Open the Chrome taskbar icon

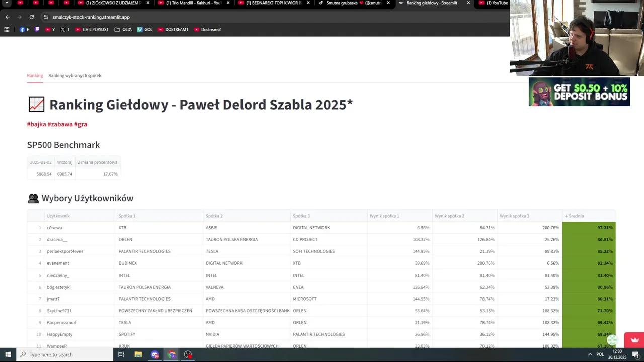pos(172,355)
